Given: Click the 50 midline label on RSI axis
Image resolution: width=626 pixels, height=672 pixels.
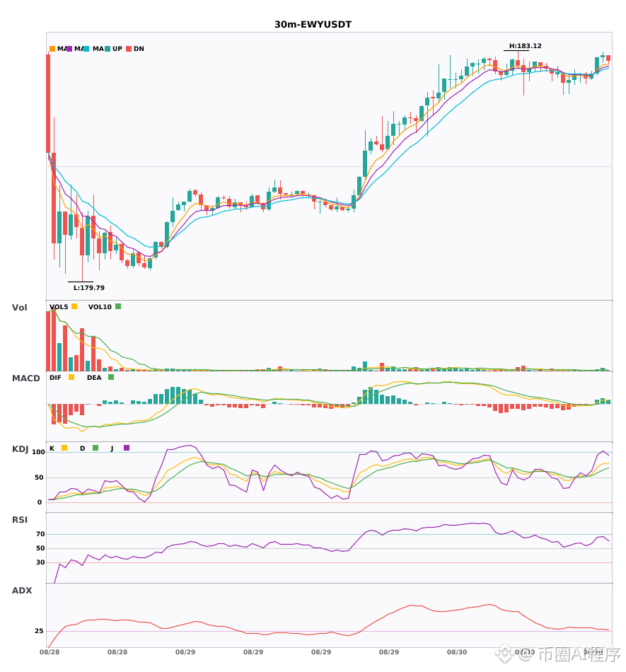Looking at the screenshot, I should (40, 548).
